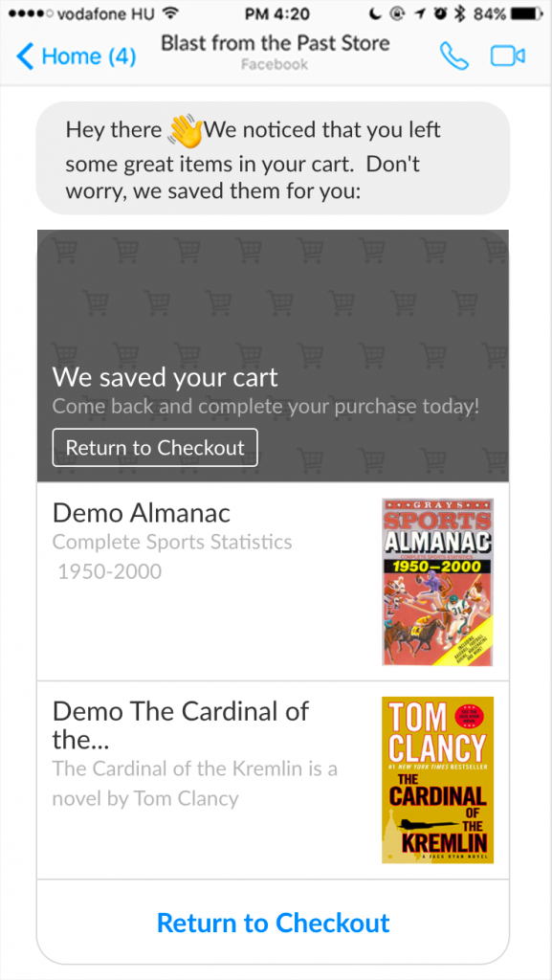Screen dimensions: 552x980
Task: Tap the do-not-disturb moon icon
Action: click(374, 13)
